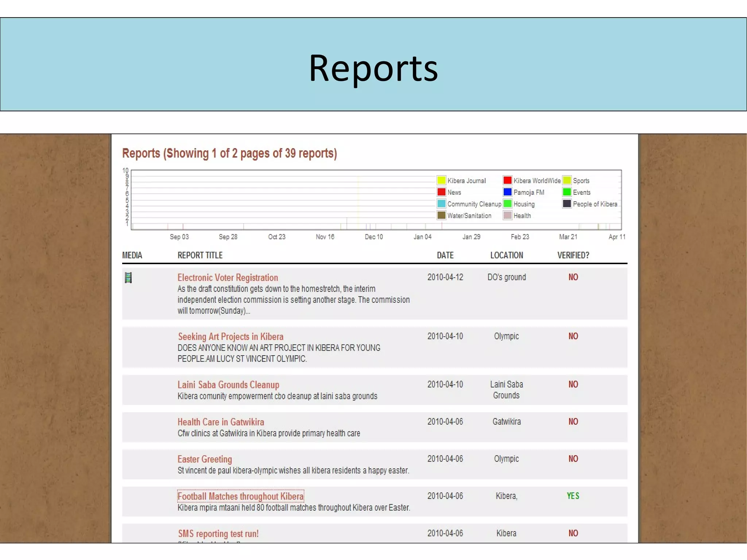This screenshot has height=560, width=747.
Task: Click the Reports showing 39 reports heading
Action: tap(229, 154)
